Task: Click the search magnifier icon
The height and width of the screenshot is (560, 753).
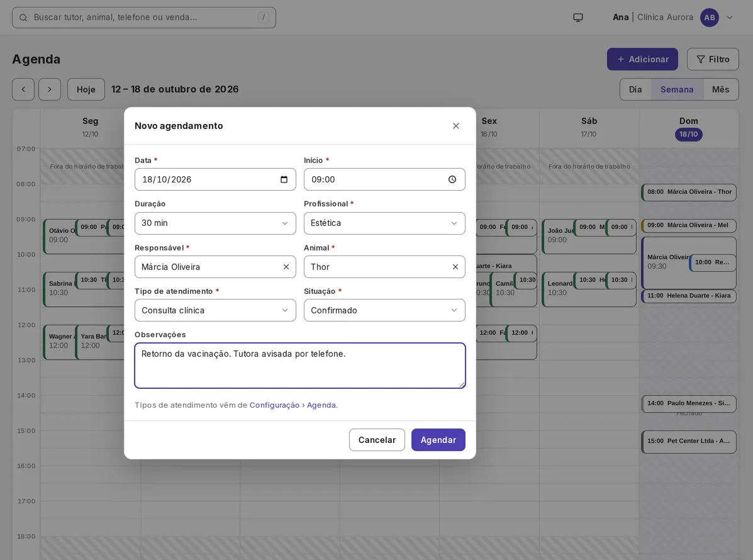Action: pyautogui.click(x=23, y=18)
